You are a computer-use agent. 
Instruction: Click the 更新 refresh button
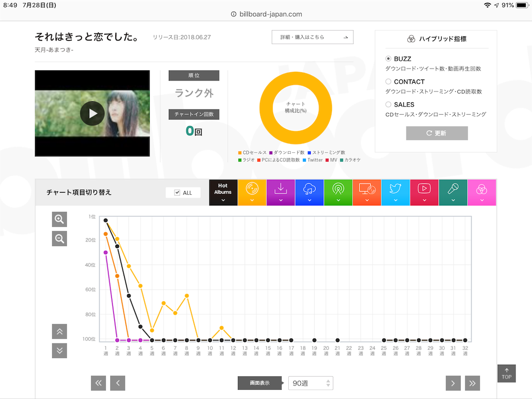point(436,133)
